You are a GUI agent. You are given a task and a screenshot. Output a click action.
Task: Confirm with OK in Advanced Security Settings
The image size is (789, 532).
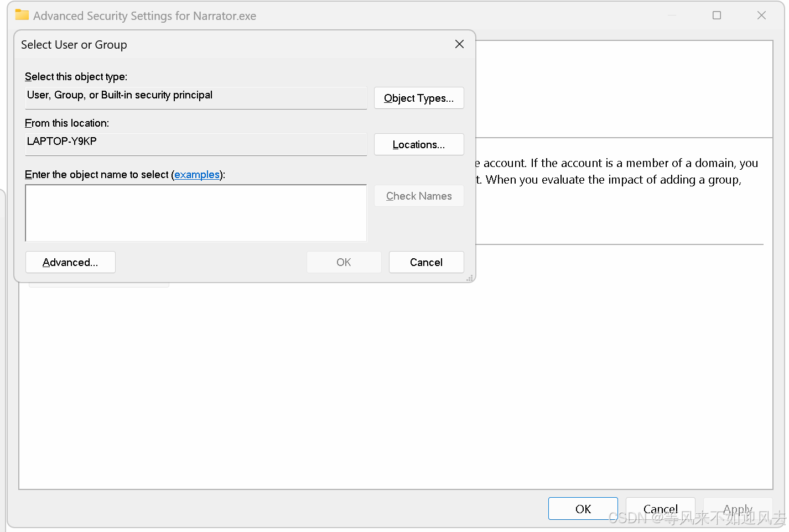(583, 509)
